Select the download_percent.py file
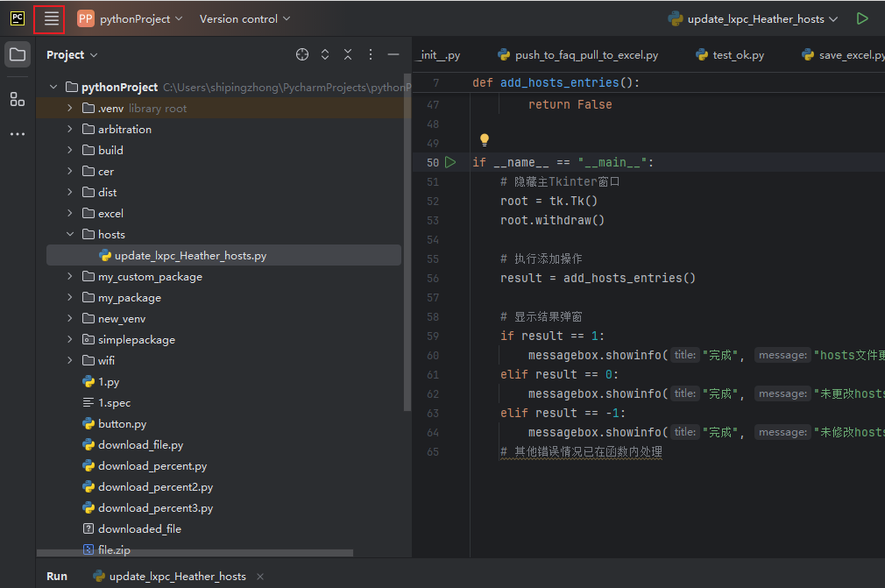The width and height of the screenshot is (885, 588). (x=145, y=466)
